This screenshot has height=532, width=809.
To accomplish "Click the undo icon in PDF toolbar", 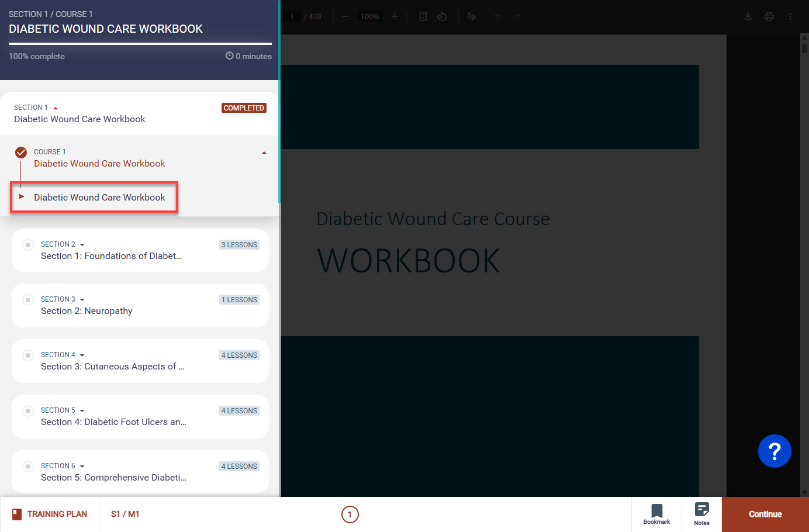I will 498,17.
